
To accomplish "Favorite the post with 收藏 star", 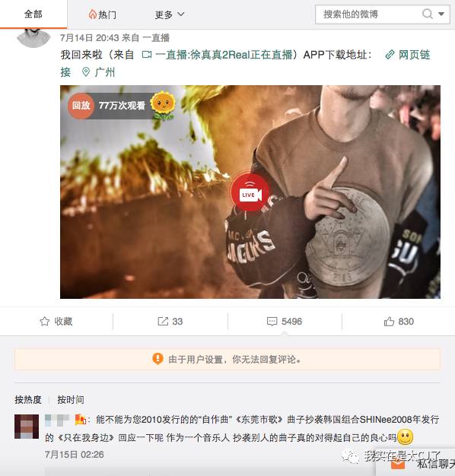I will (56, 322).
